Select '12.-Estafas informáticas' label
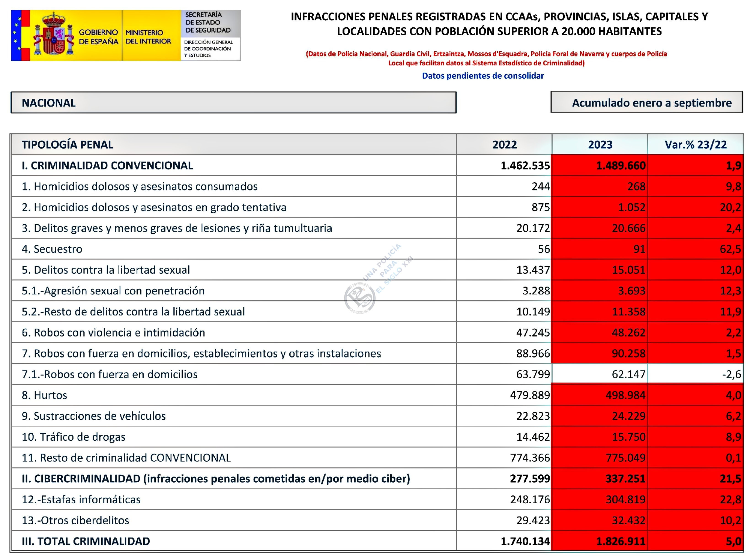Viewport: 756px width, 560px height. click(81, 500)
